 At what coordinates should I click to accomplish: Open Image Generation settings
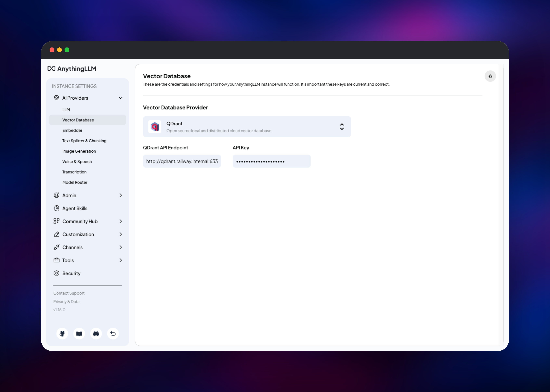[88, 151]
